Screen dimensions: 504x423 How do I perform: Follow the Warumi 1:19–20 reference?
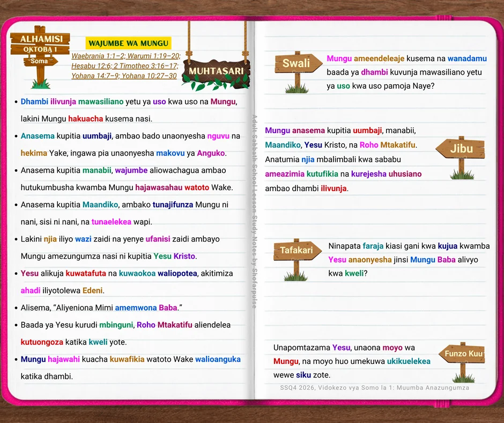[x=154, y=56]
